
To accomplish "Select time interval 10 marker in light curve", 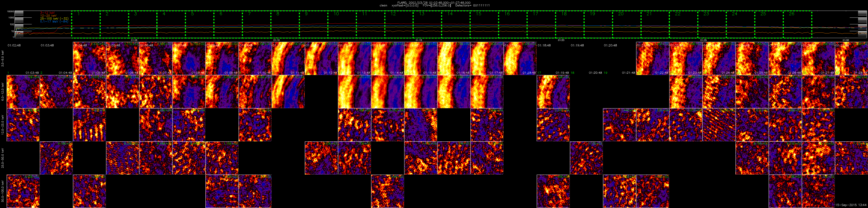I will [x=336, y=14].
